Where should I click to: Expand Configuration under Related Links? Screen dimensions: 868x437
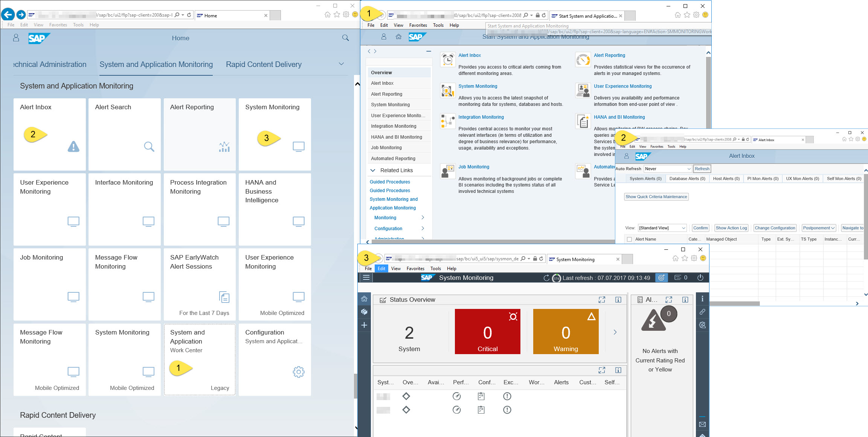pos(423,229)
